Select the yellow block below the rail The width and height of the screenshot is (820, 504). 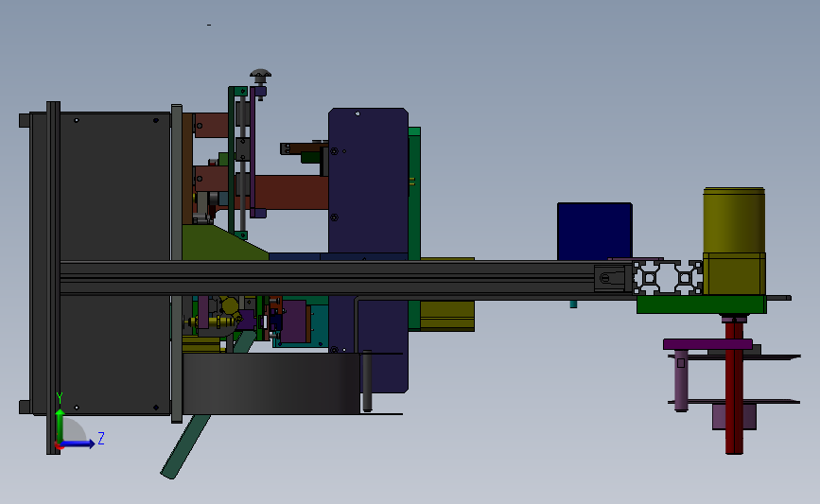tap(447, 315)
